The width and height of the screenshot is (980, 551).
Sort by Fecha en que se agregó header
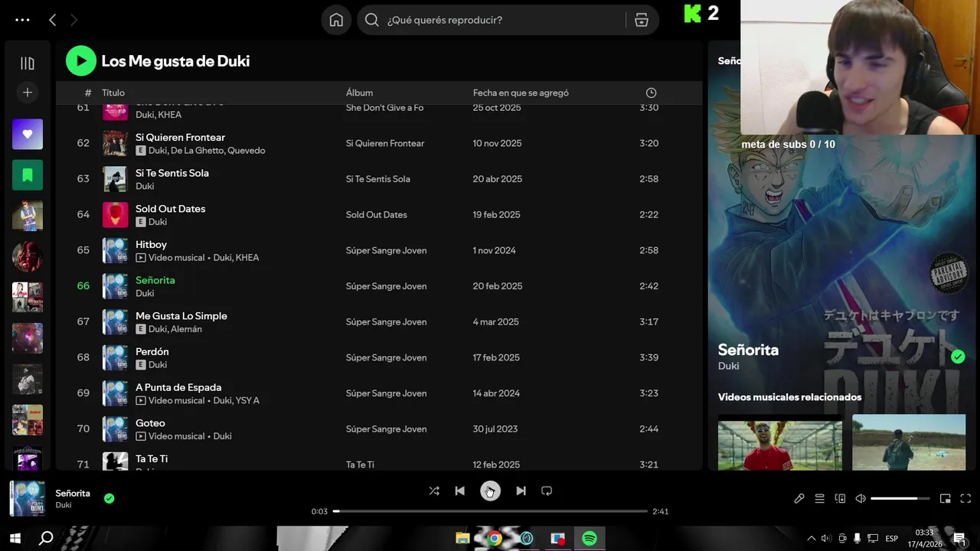click(521, 93)
